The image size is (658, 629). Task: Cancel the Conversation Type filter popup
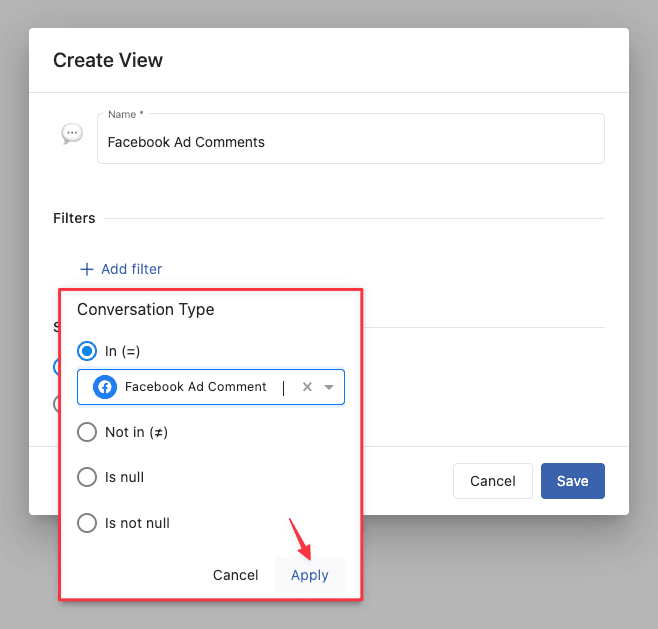tap(236, 575)
